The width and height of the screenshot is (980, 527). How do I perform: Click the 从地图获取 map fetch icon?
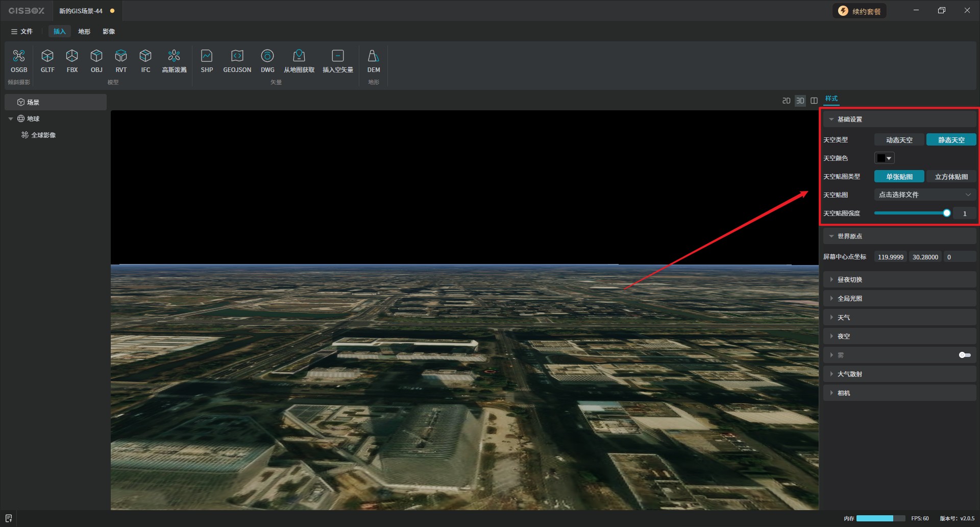click(299, 61)
